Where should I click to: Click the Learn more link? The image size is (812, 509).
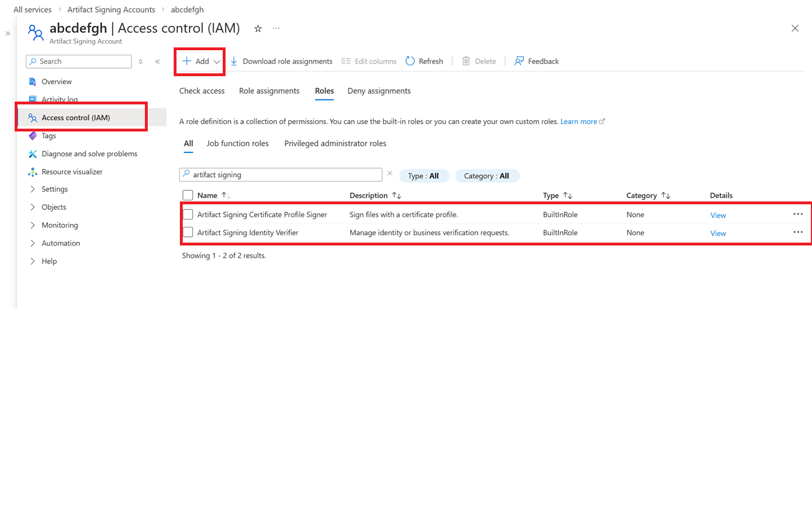pyautogui.click(x=579, y=121)
